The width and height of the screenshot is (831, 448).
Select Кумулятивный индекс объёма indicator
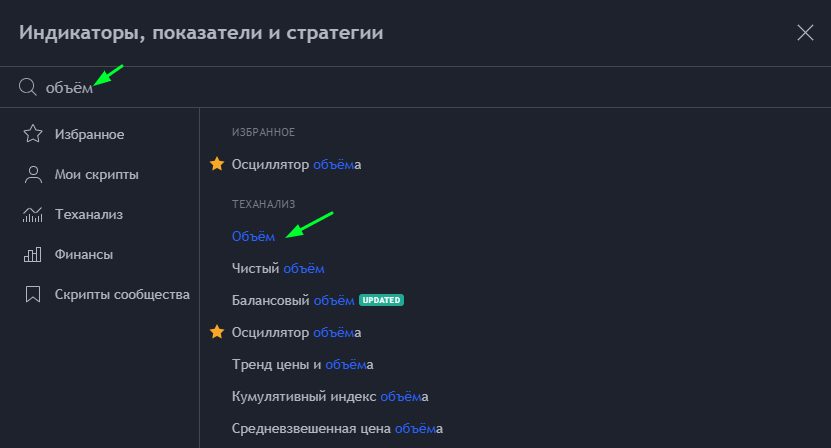[329, 396]
